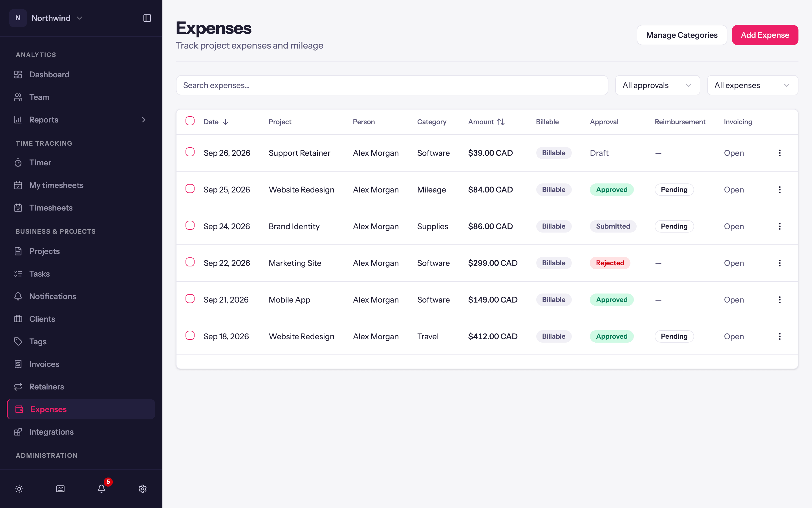Go to Dashboard in sidebar

[x=81, y=75]
